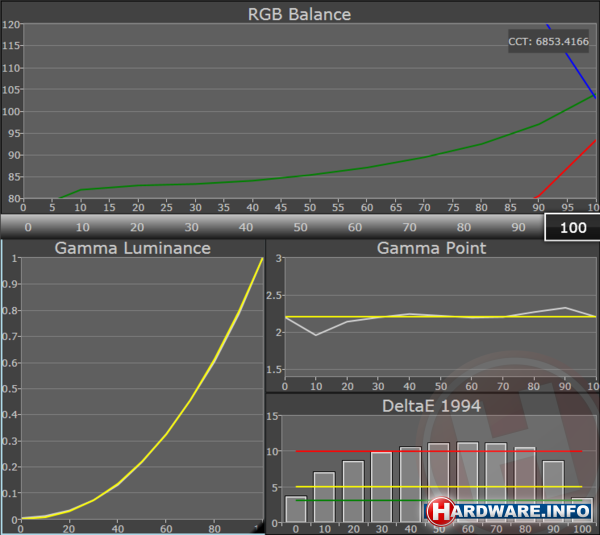The width and height of the screenshot is (600, 535).
Task: Select the 70 grayscale level step
Action: click(x=409, y=227)
